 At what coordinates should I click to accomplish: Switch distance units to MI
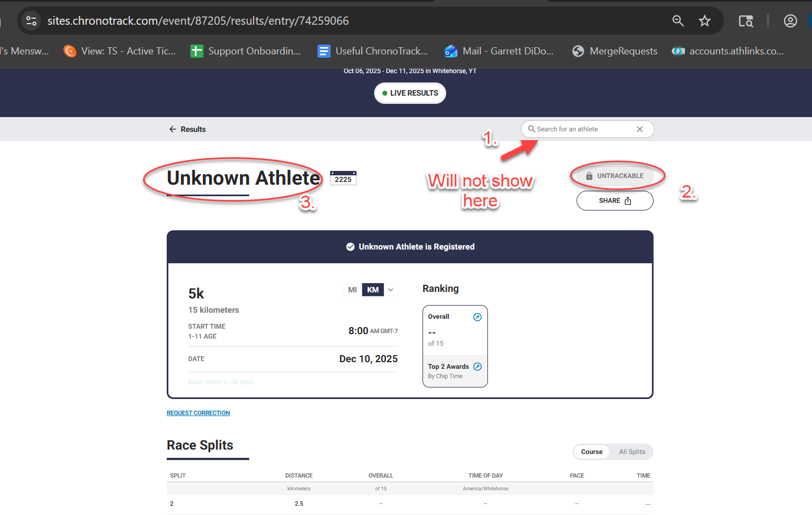tap(352, 290)
